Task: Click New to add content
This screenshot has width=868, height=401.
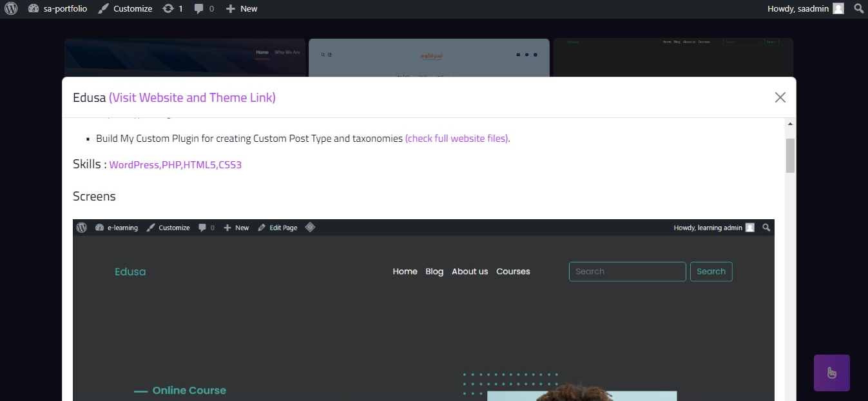Action: pyautogui.click(x=242, y=8)
